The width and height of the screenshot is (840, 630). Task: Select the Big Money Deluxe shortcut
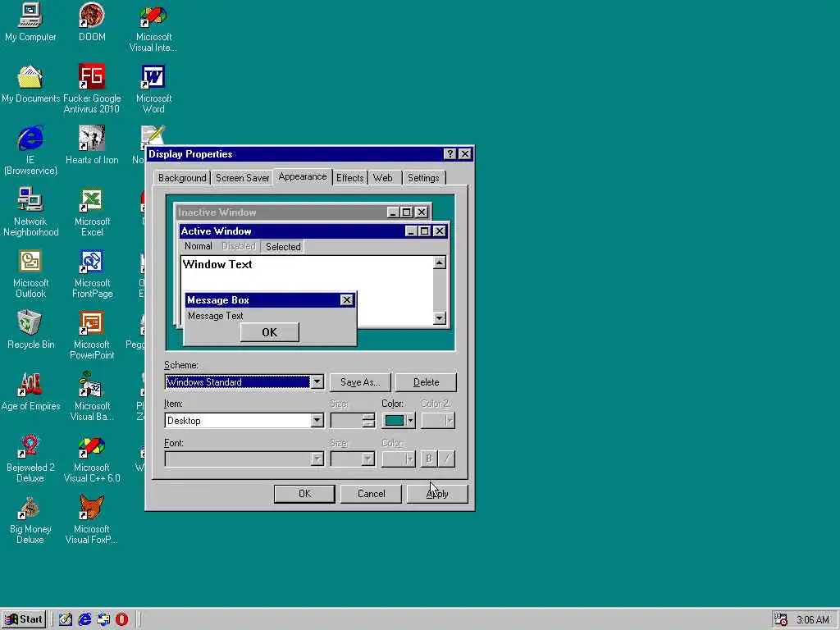[30, 520]
